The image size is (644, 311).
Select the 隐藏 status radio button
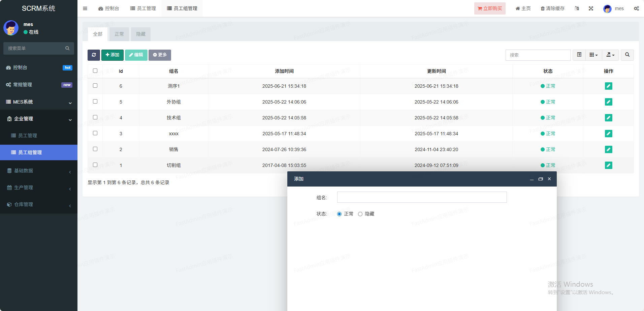pyautogui.click(x=360, y=214)
